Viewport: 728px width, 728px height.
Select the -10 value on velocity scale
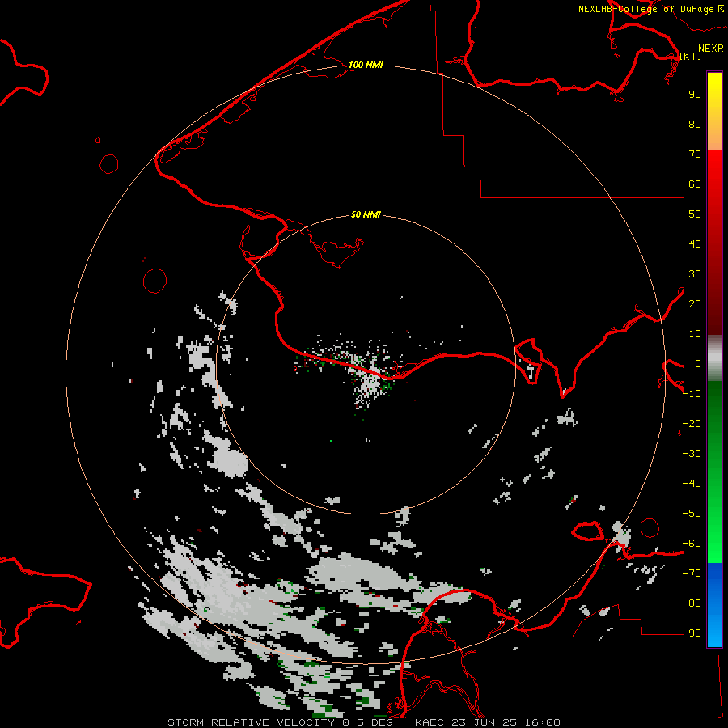692,394
